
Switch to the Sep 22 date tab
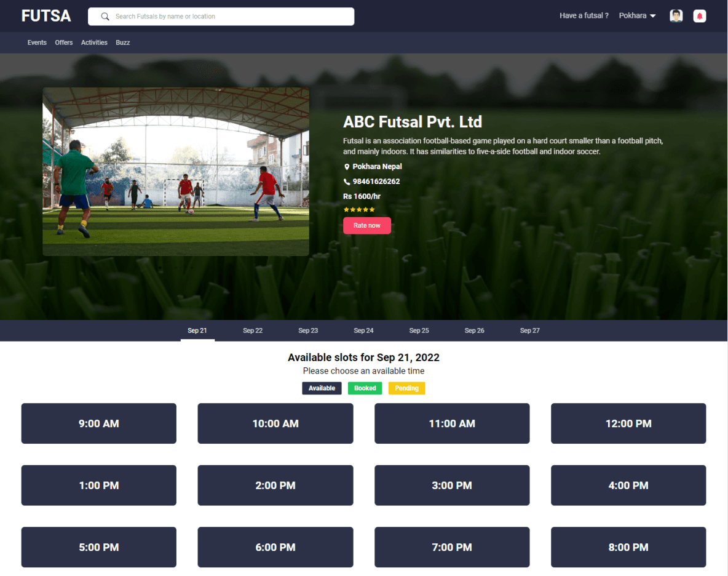253,330
